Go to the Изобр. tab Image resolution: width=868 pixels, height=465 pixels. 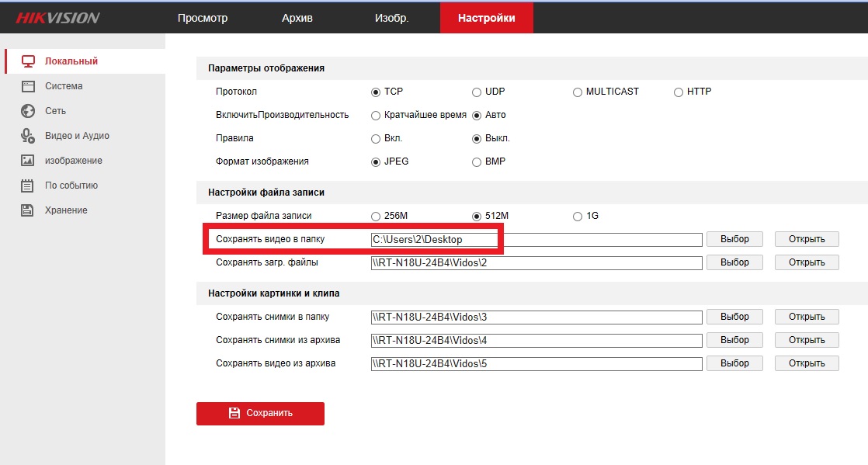(x=391, y=18)
